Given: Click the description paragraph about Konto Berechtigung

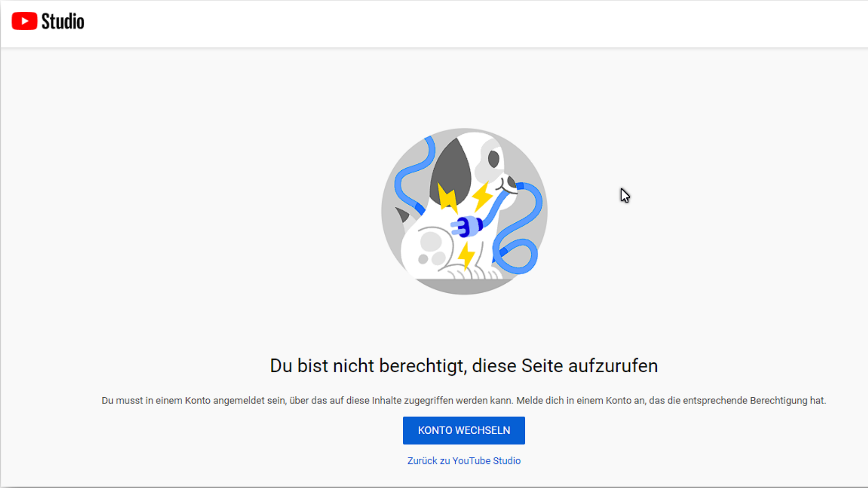Looking at the screenshot, I should click(x=463, y=400).
